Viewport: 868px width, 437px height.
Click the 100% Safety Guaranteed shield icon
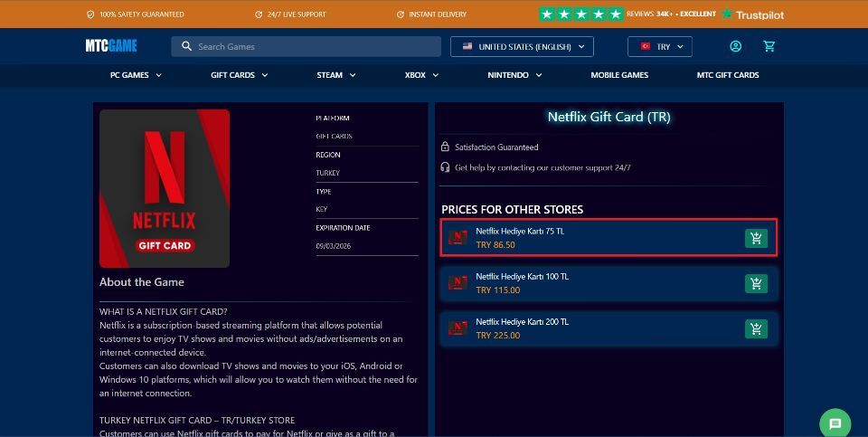[90, 14]
